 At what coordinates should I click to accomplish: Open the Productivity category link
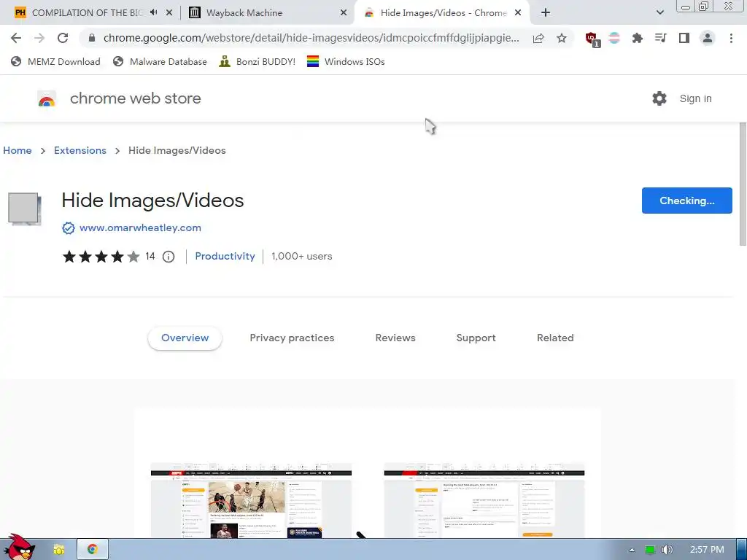pyautogui.click(x=225, y=256)
